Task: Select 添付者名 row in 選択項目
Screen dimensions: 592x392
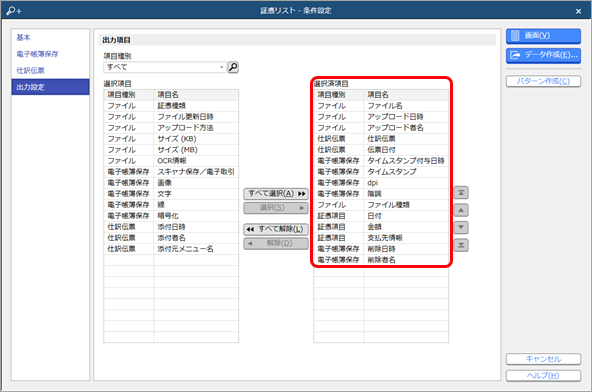Action: click(171, 238)
